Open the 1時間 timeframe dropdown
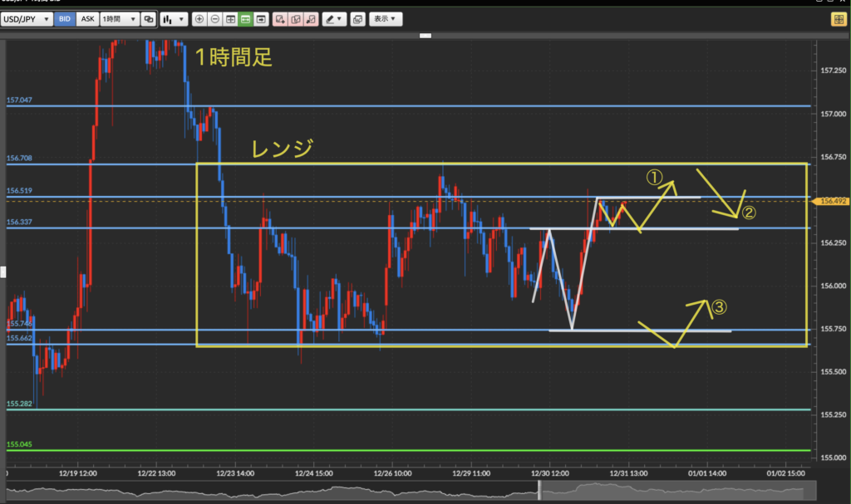 119,18
